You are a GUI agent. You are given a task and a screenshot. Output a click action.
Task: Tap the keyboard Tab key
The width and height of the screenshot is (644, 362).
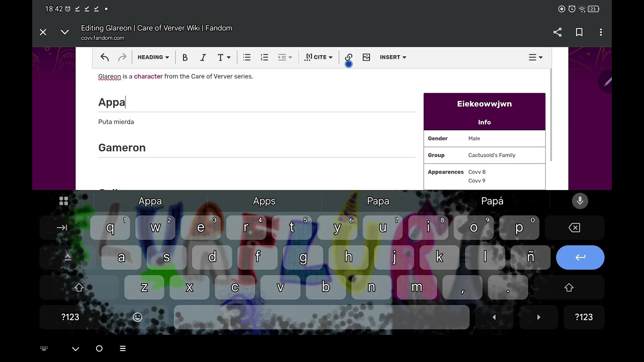[62, 228]
